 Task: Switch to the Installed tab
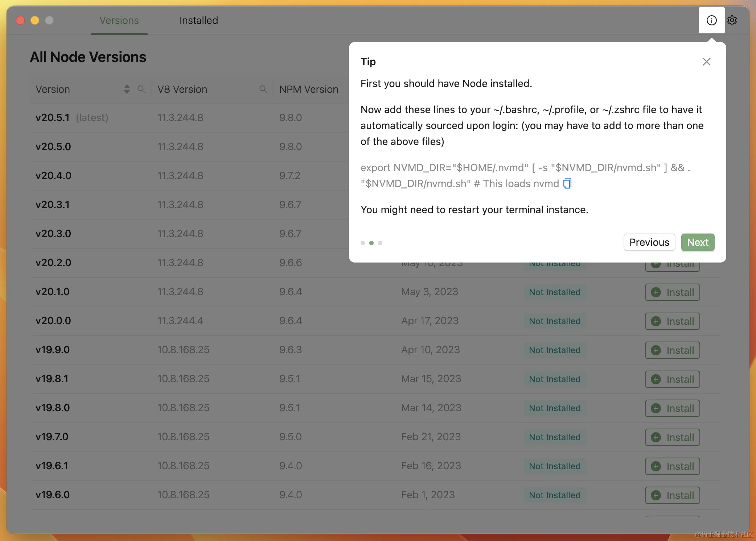198,20
